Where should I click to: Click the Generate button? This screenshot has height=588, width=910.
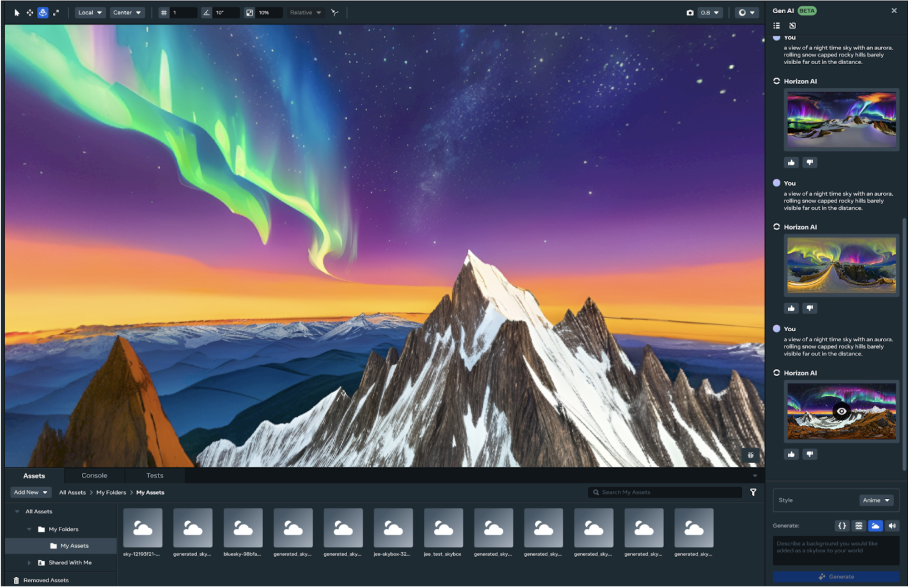[837, 577]
